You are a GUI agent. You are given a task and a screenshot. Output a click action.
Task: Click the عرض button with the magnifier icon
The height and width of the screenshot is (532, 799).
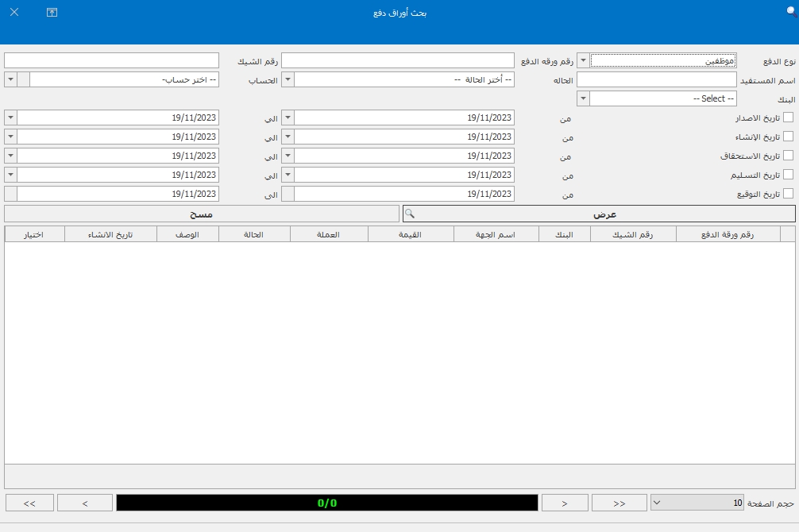(x=599, y=214)
